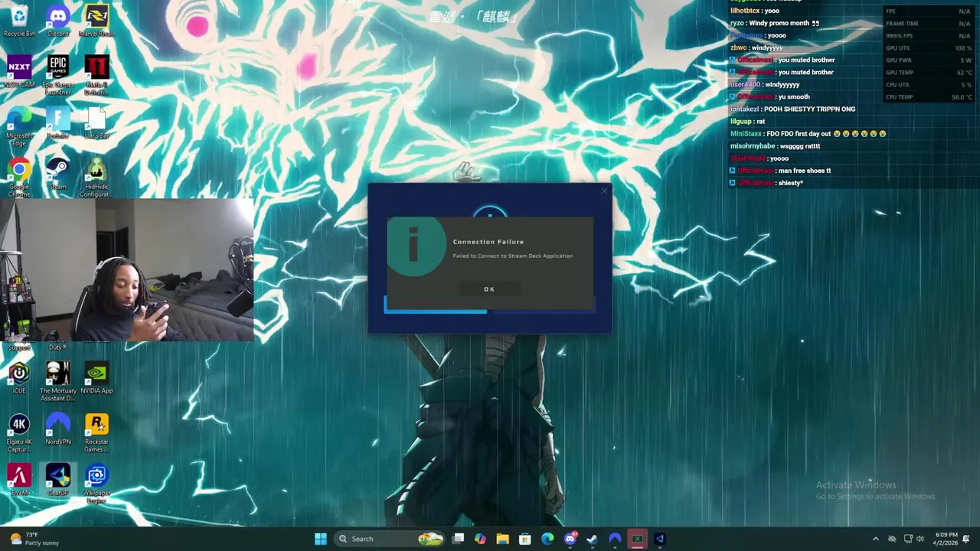The image size is (980, 551).
Task: Show hidden system tray icons
Action: pos(876,539)
